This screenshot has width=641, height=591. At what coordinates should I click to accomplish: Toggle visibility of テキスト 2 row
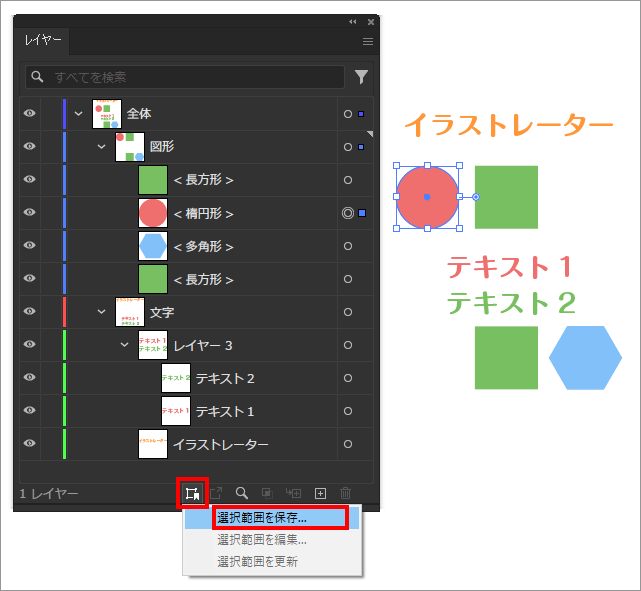29,377
